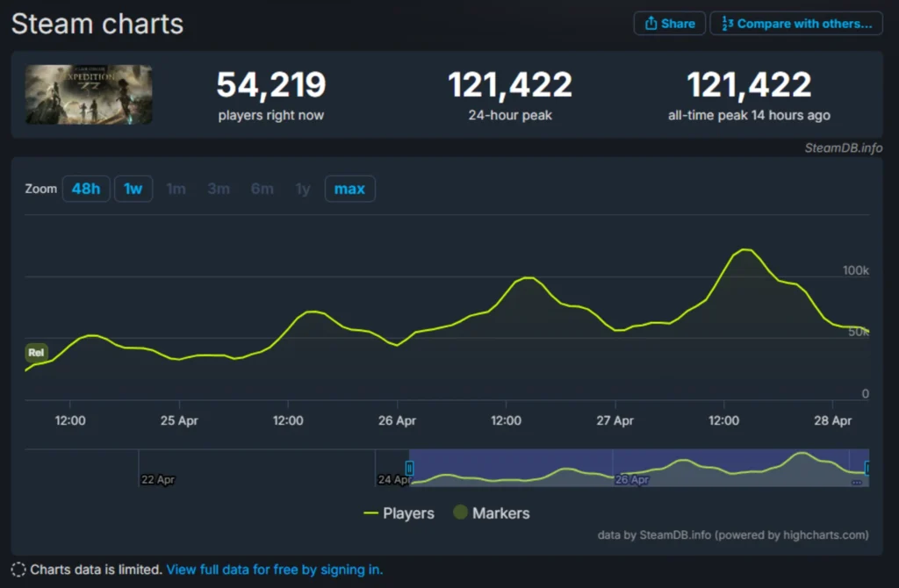Open the Expedition game thumbnail

89,94
